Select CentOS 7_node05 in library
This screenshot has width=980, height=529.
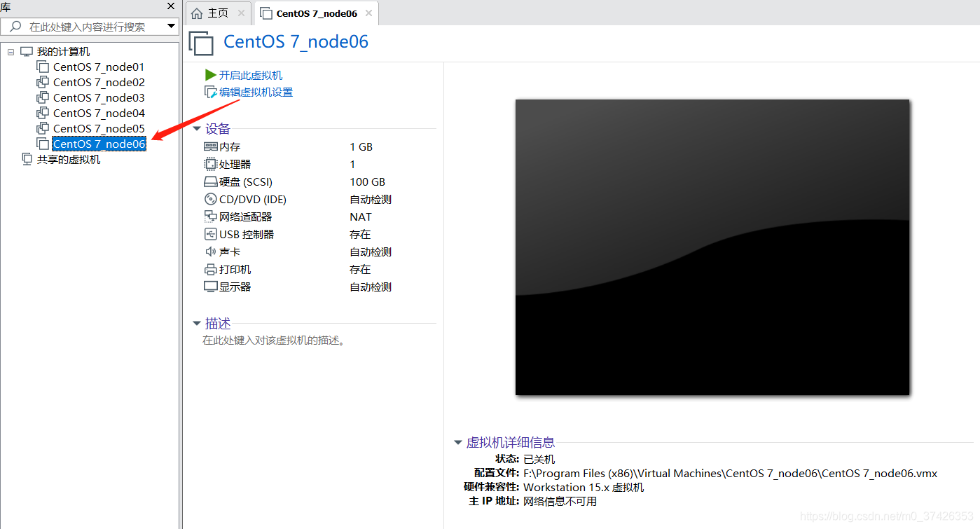(x=99, y=129)
